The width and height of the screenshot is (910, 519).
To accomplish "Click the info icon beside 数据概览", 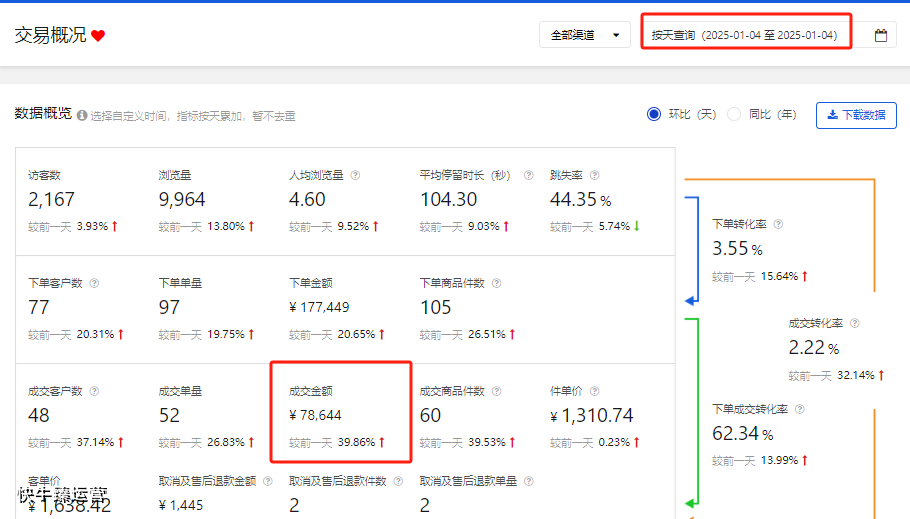I will (x=82, y=116).
